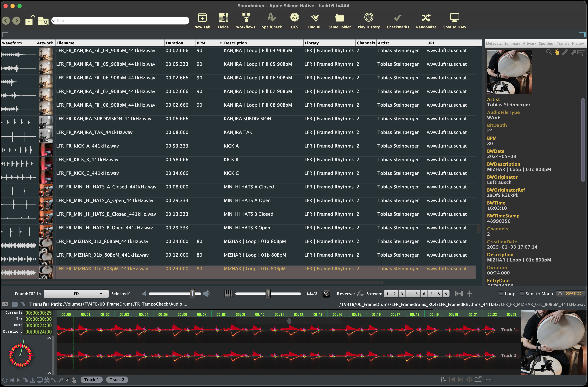
Task: Select LFR_FR_MIZHAR_01a_80BpM_441kHz.wav file
Action: pos(102,241)
